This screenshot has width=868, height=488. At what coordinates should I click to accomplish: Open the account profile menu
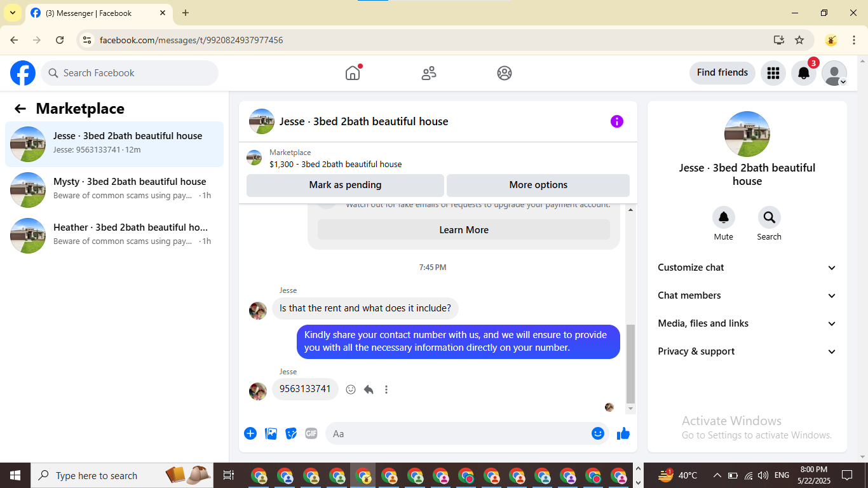pyautogui.click(x=834, y=73)
